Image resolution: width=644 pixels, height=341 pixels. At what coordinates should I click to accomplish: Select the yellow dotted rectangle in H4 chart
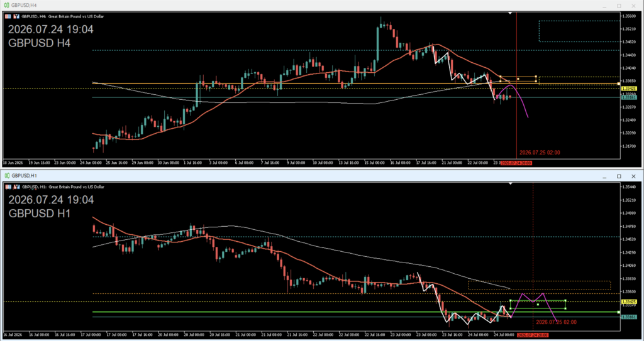tap(579, 80)
